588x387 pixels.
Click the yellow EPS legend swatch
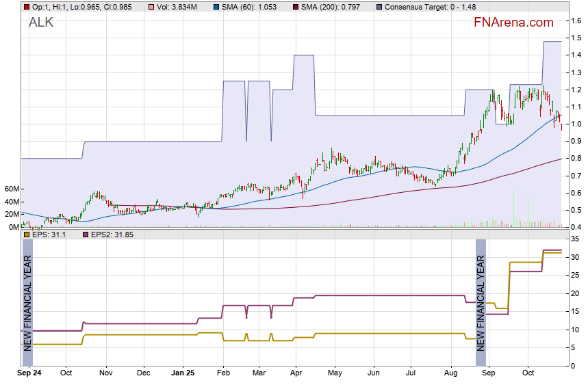pos(27,235)
